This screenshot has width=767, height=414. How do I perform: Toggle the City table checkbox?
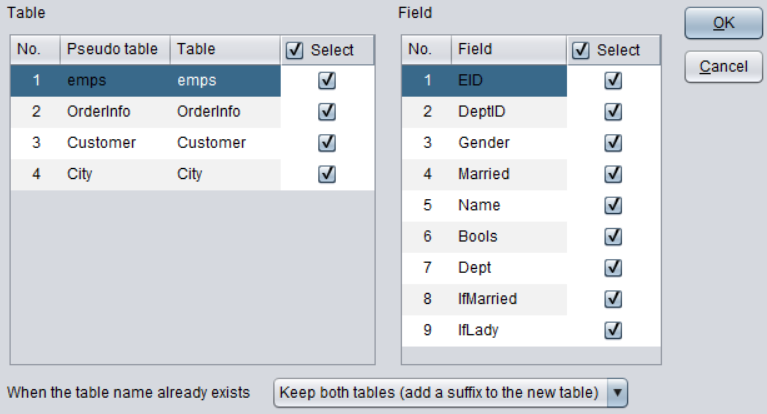click(x=327, y=174)
